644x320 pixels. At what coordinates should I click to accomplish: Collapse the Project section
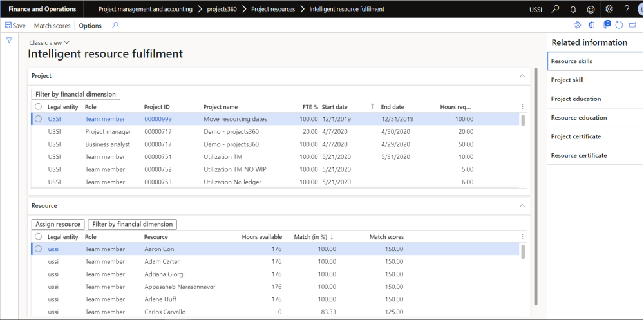[522, 76]
